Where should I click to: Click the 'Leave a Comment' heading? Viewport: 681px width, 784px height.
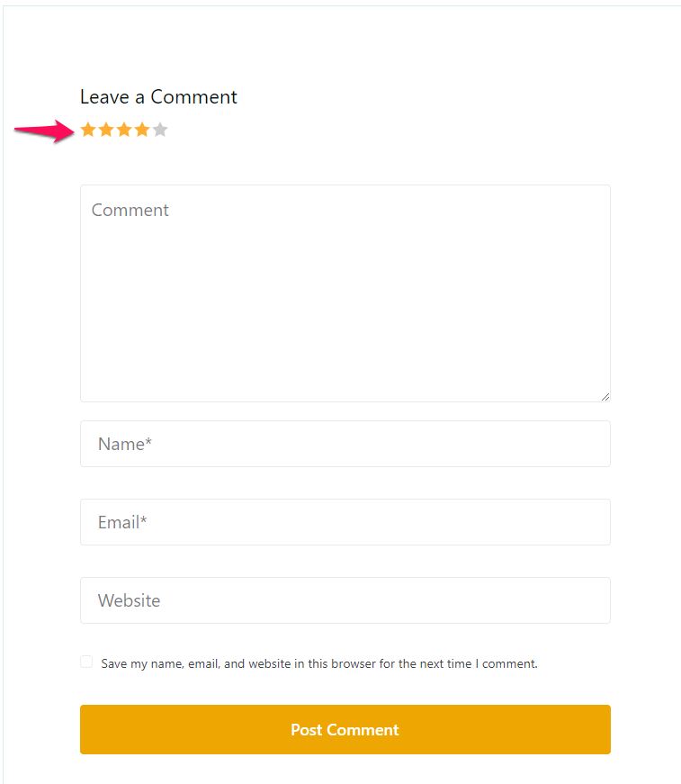pos(158,97)
